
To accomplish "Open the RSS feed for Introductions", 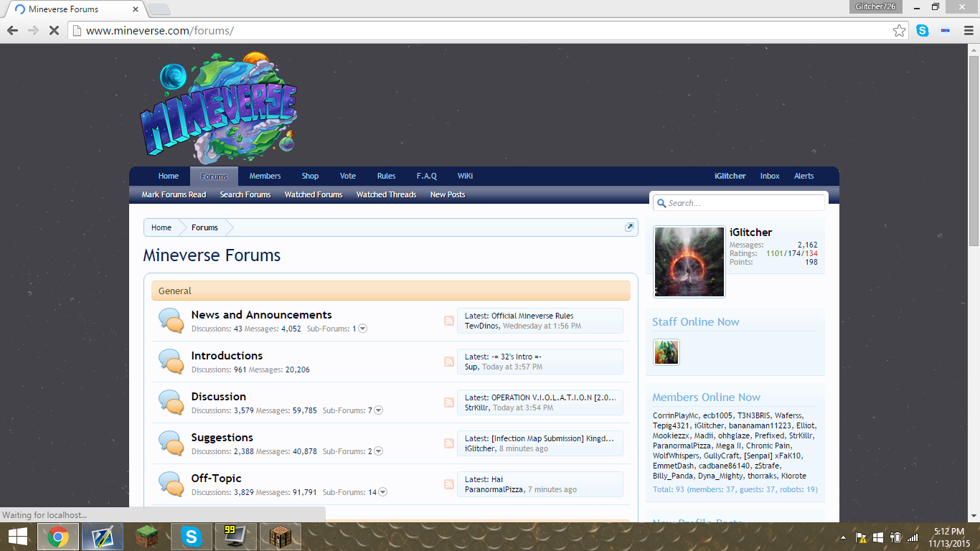I will (x=449, y=362).
